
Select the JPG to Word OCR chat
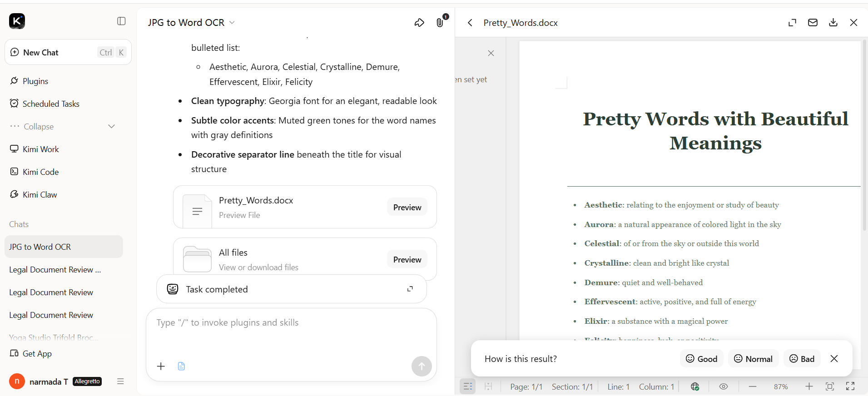(64, 247)
